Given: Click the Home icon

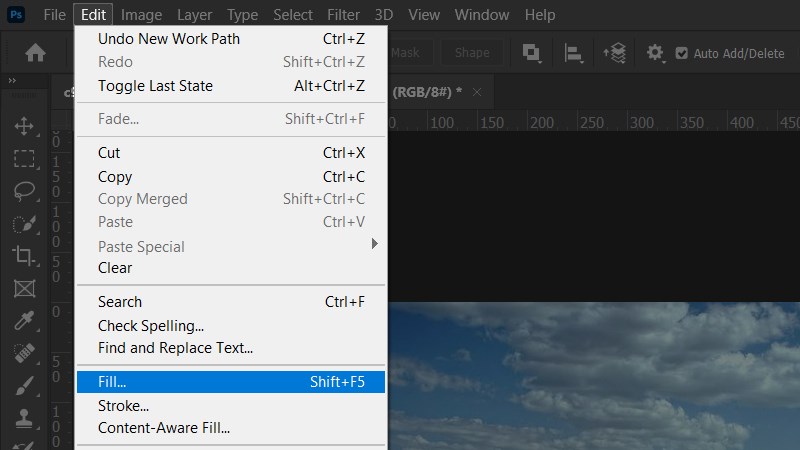Looking at the screenshot, I should pos(35,53).
